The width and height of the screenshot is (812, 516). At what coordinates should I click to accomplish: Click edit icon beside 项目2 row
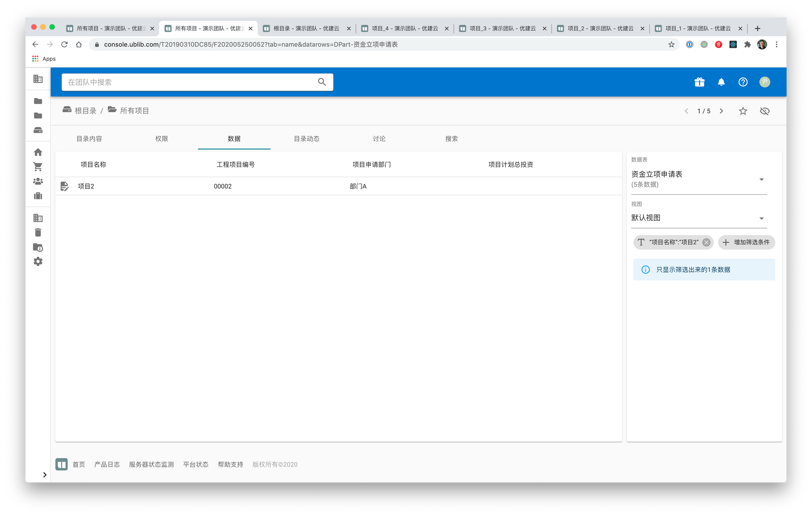pyautogui.click(x=65, y=186)
